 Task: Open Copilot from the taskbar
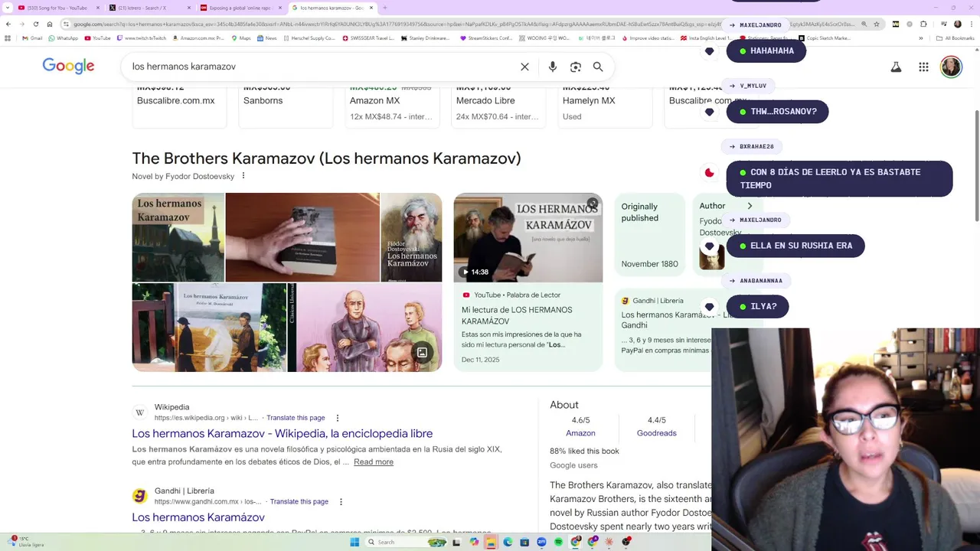474,542
